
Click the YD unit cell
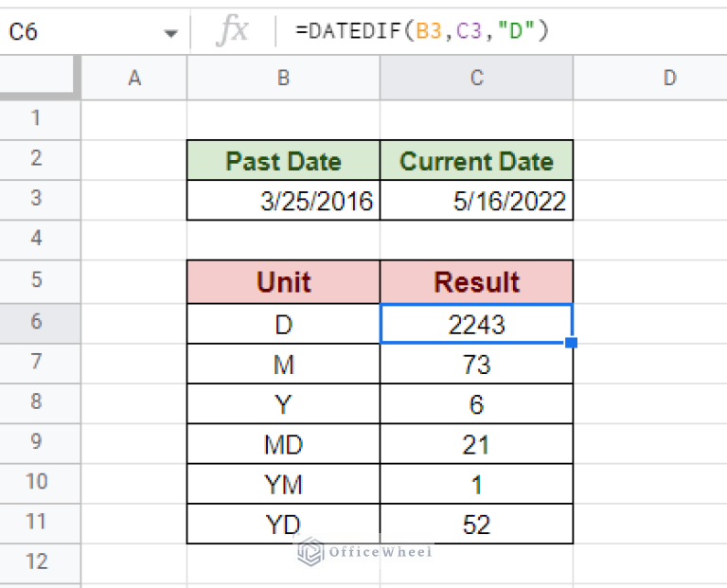pos(283,525)
